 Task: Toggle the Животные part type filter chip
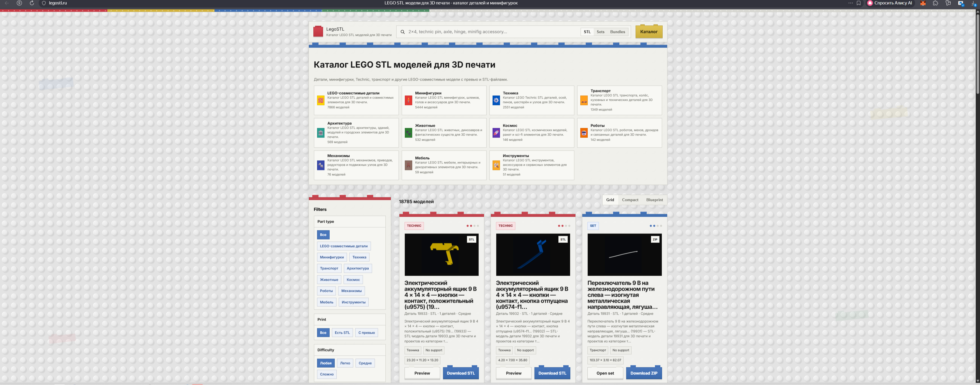pyautogui.click(x=329, y=280)
